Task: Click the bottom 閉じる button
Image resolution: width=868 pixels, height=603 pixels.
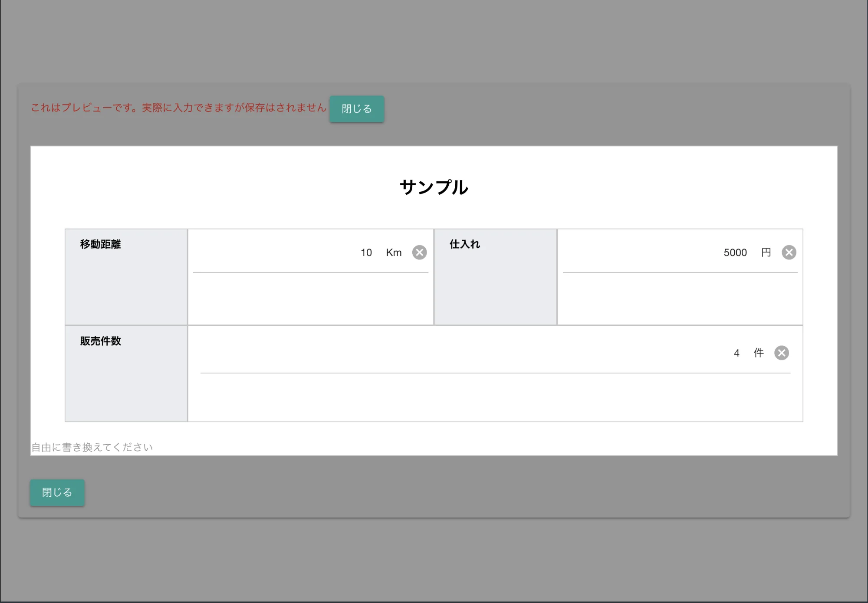Action: pyautogui.click(x=57, y=492)
